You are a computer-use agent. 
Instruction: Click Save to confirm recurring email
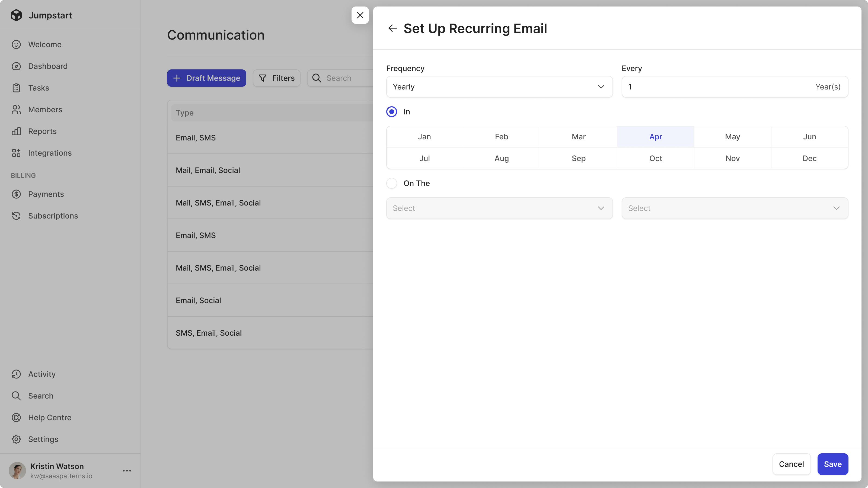833,464
